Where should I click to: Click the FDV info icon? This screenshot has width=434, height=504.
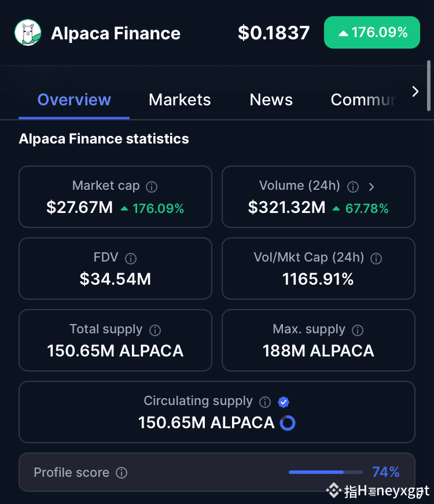131,259
